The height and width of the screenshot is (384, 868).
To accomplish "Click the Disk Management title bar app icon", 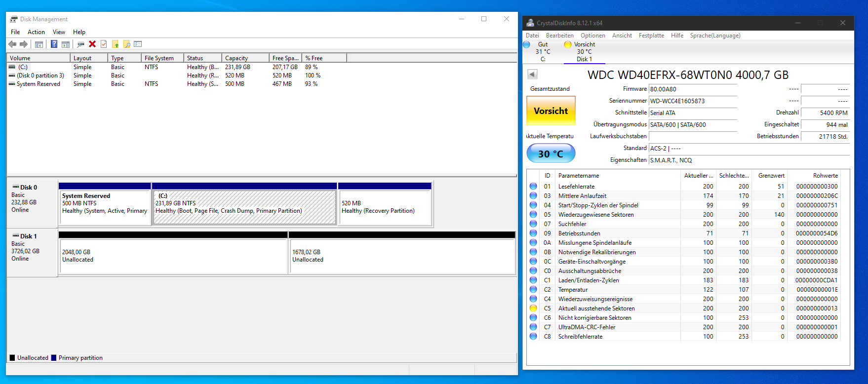I will [14, 19].
